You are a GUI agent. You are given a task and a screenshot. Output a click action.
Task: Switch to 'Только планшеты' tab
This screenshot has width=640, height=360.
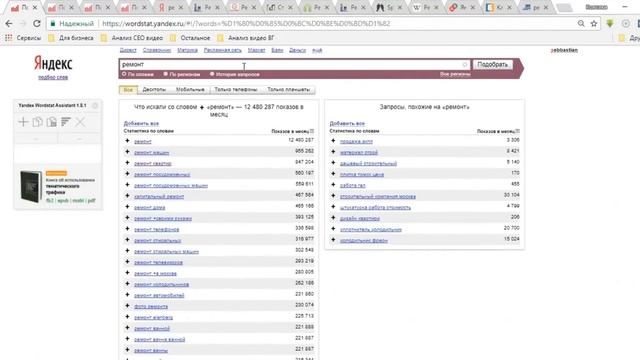pyautogui.click(x=289, y=89)
